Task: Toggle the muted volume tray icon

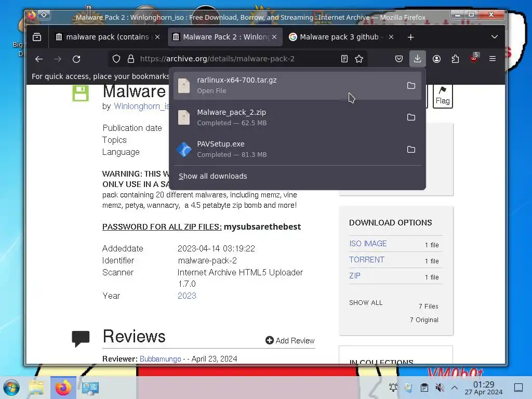Action: [440, 388]
